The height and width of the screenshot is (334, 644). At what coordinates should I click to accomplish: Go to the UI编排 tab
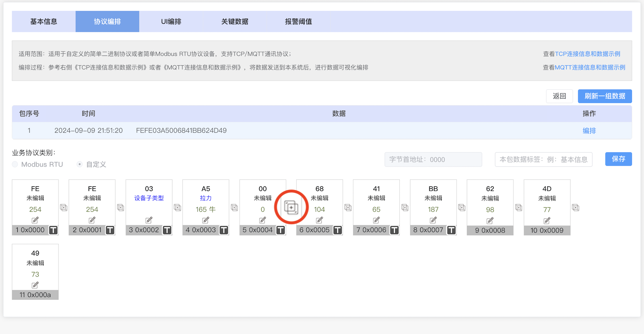[x=171, y=21]
